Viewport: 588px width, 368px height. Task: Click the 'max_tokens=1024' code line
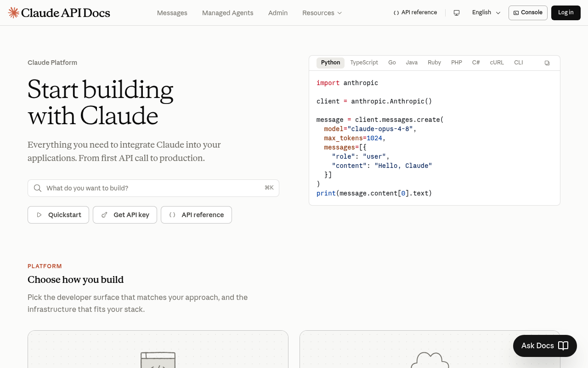coord(355,138)
